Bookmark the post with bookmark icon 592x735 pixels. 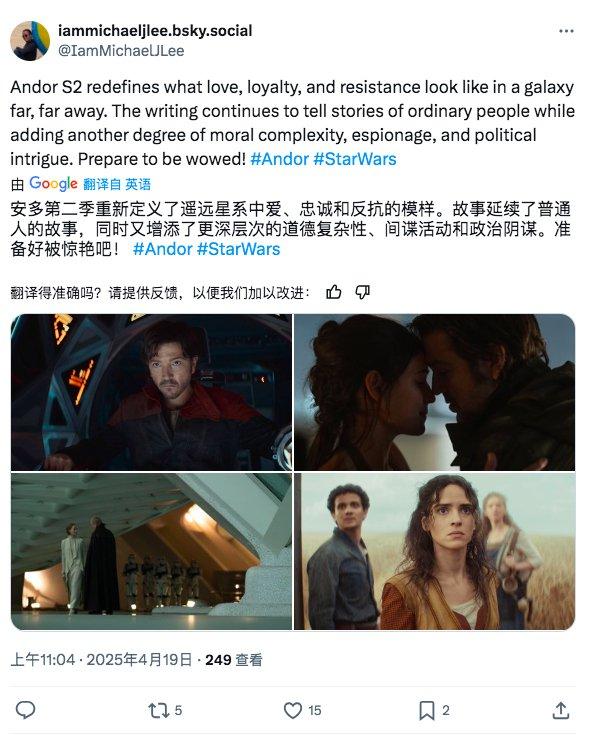(x=427, y=711)
